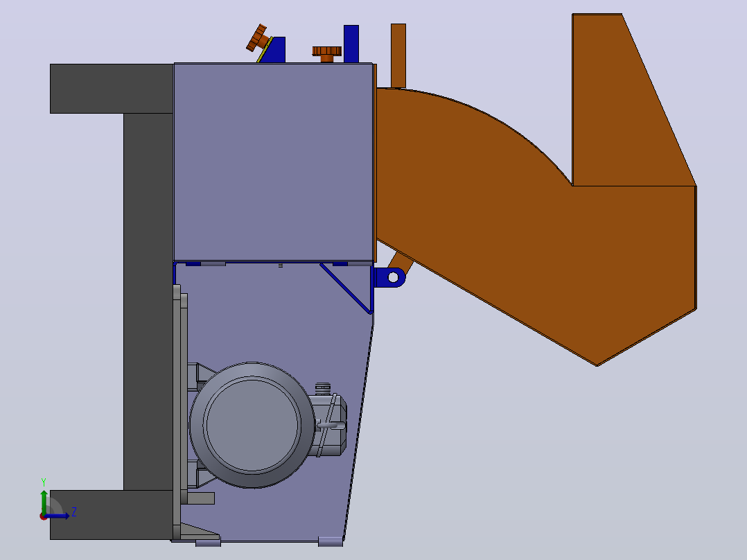Select the tall blue post on top of the housing
This screenshot has height=560, width=747.
(351, 44)
